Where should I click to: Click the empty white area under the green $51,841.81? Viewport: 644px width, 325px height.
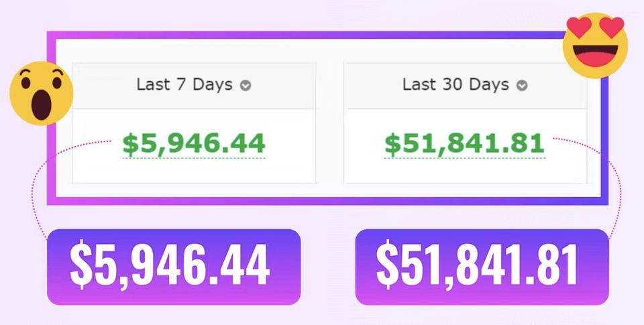[464, 172]
